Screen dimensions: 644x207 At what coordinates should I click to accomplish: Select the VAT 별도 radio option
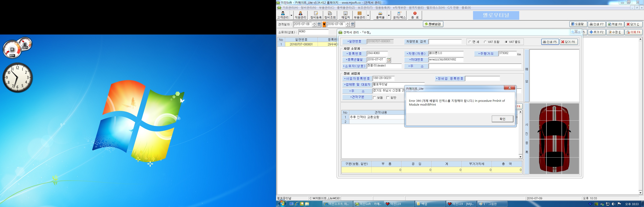coord(513,42)
